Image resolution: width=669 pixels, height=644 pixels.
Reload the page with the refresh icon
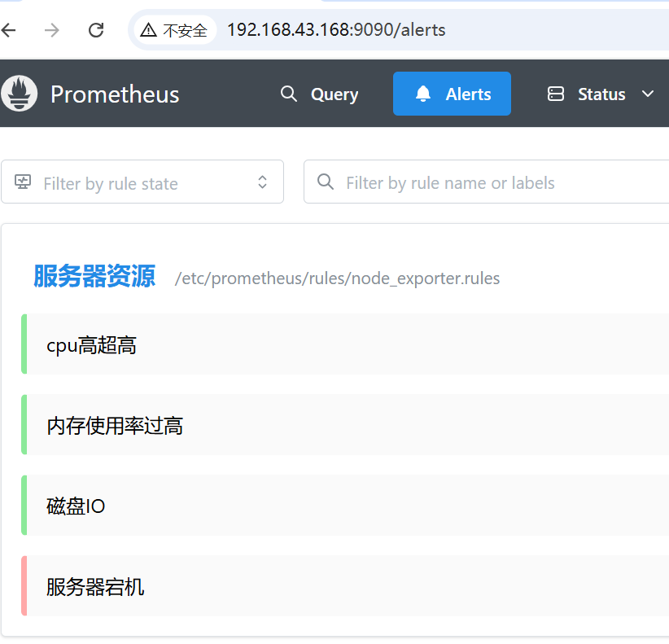point(96,30)
